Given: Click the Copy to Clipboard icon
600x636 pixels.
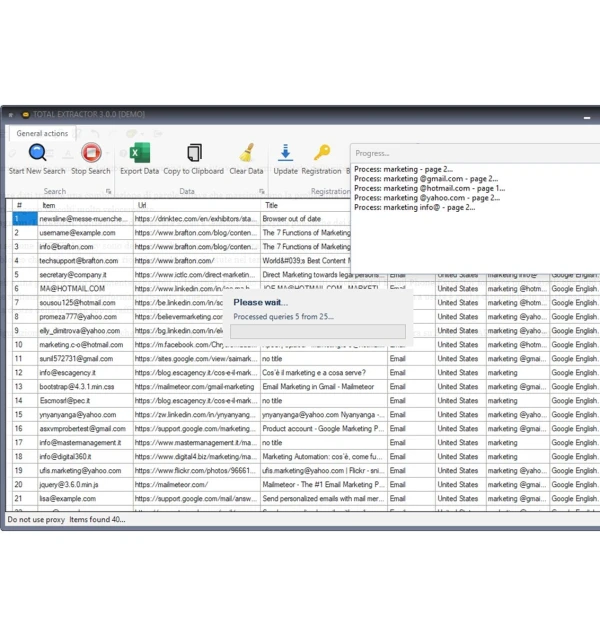Looking at the screenshot, I should (x=194, y=153).
